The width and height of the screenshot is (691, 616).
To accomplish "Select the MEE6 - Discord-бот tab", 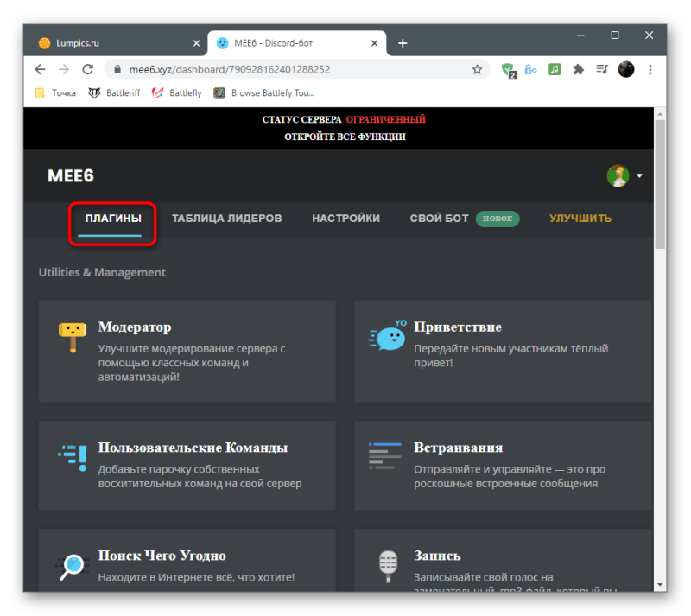I will click(297, 43).
